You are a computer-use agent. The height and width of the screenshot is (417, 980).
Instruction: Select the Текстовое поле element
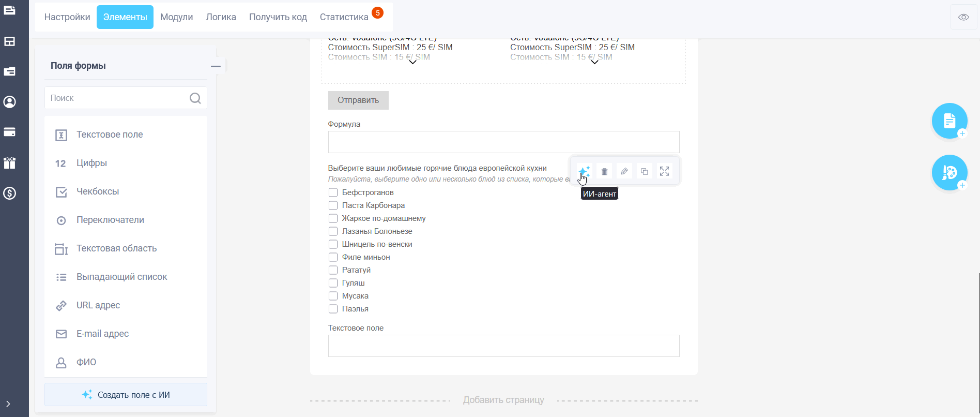click(x=126, y=135)
